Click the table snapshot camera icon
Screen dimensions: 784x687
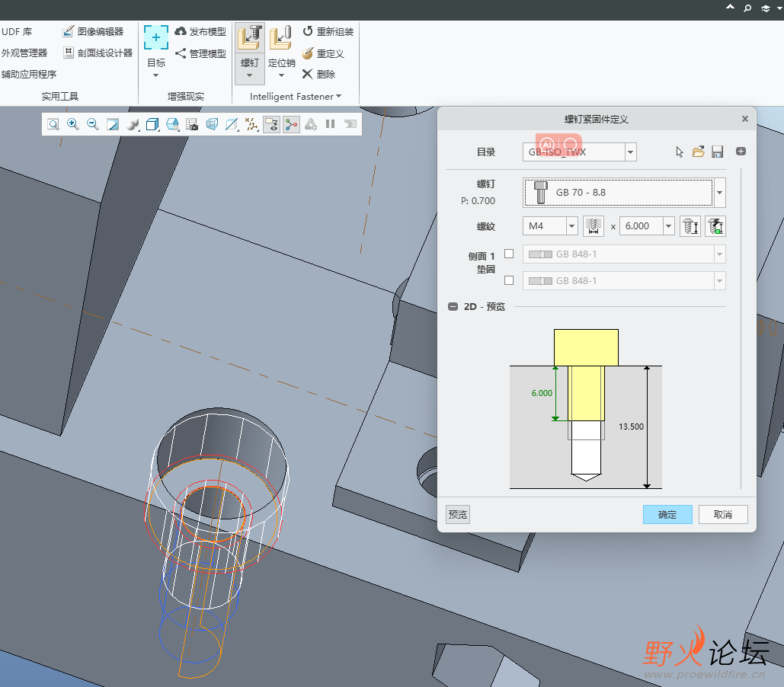pos(192,124)
